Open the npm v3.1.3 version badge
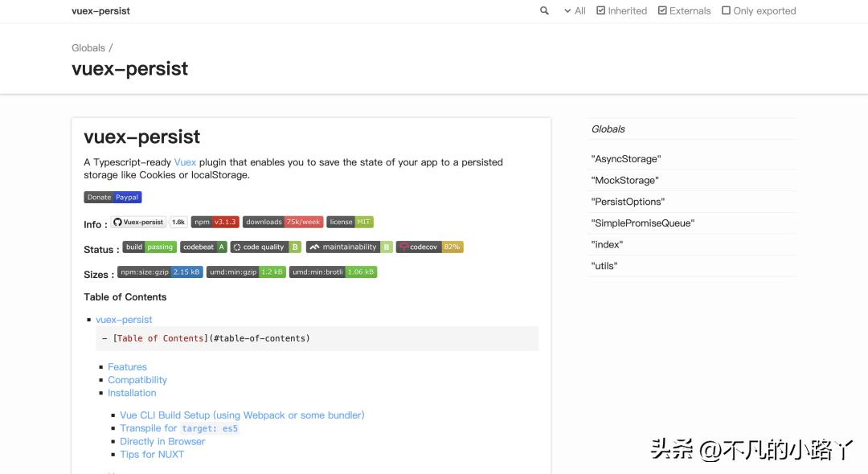Screen dimensions: 868x474 pos(215,223)
